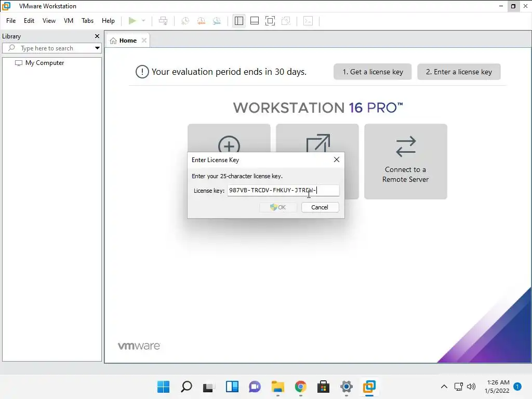Image resolution: width=532 pixels, height=399 pixels.
Task: Open Settings from the taskbar
Action: click(x=347, y=387)
